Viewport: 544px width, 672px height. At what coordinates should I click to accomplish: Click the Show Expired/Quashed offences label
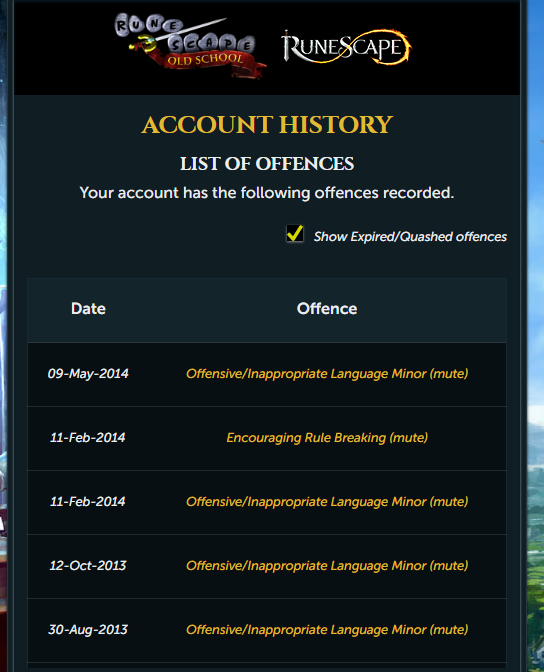[410, 237]
